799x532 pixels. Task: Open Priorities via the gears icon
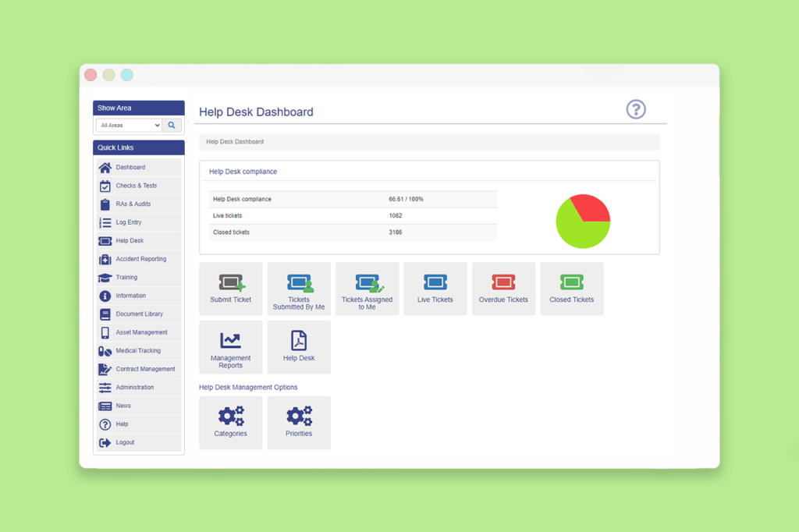point(299,416)
